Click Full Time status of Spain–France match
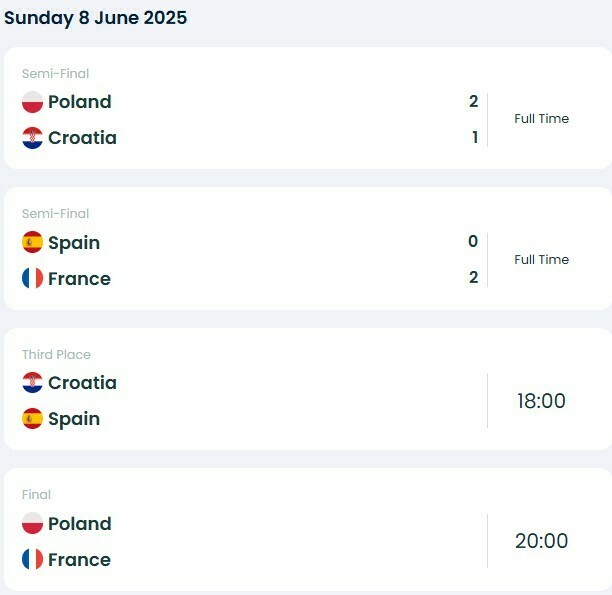612x595 pixels. (541, 259)
